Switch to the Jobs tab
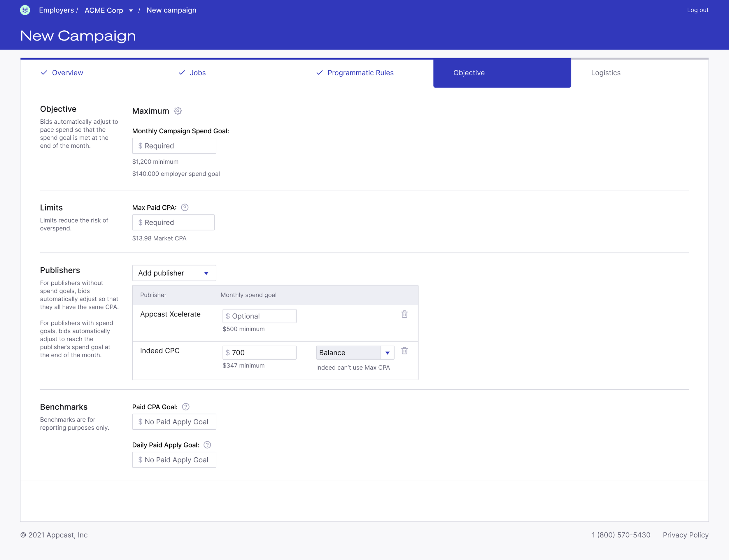This screenshot has width=729, height=560. (197, 73)
